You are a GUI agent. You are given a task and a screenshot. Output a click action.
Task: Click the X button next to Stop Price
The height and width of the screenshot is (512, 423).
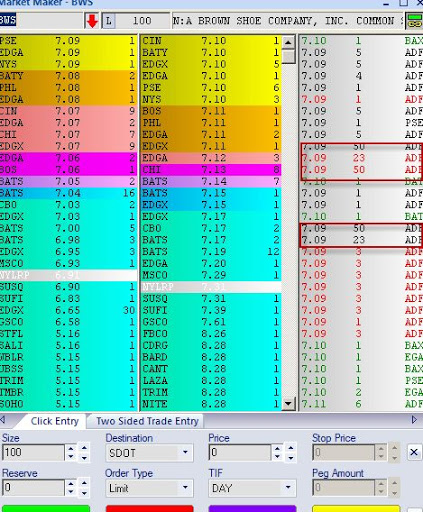[414, 452]
